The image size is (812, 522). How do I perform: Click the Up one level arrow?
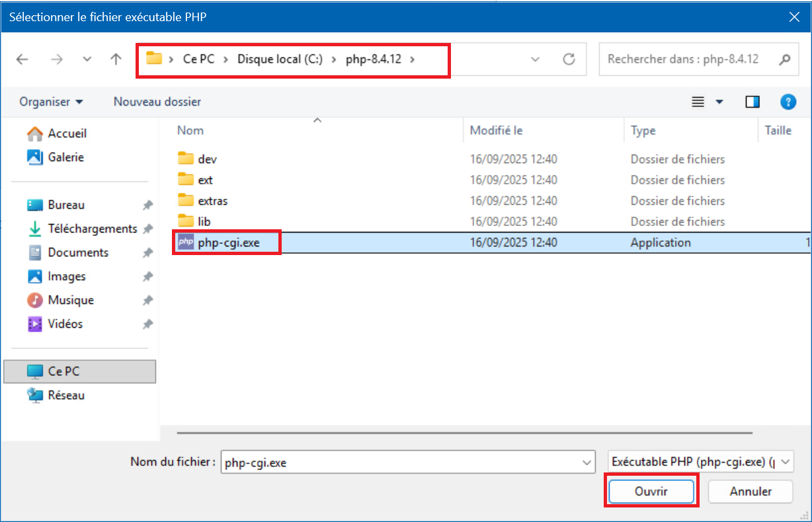[116, 59]
